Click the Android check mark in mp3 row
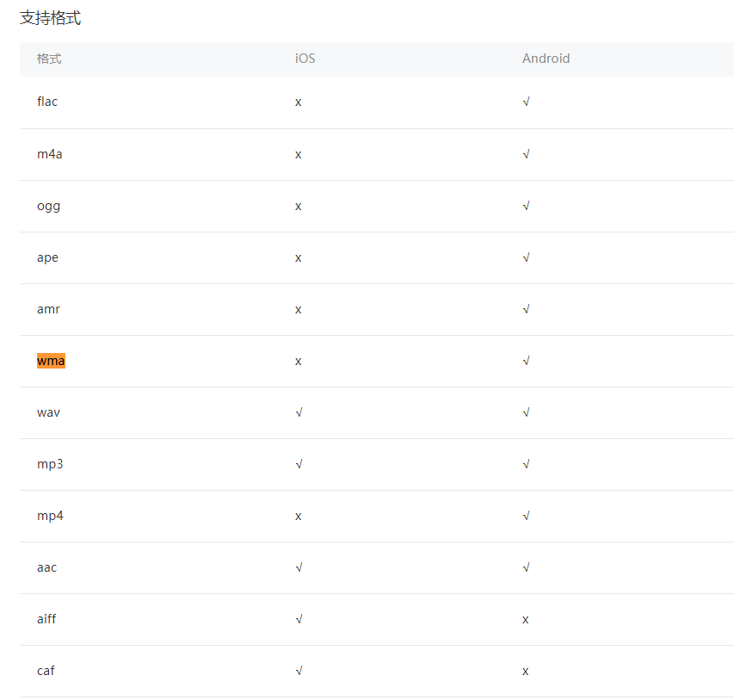Screen dimensions: 734x700 pos(526,464)
